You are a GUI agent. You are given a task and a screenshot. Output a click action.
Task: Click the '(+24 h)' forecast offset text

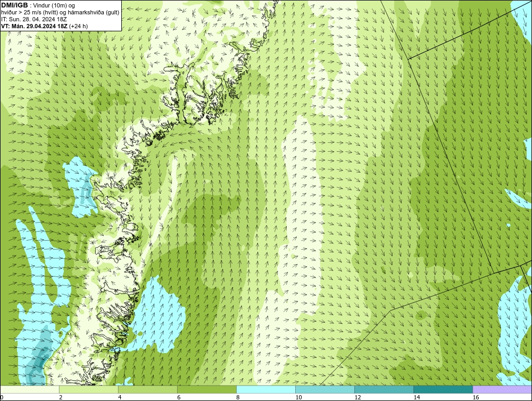click(78, 26)
